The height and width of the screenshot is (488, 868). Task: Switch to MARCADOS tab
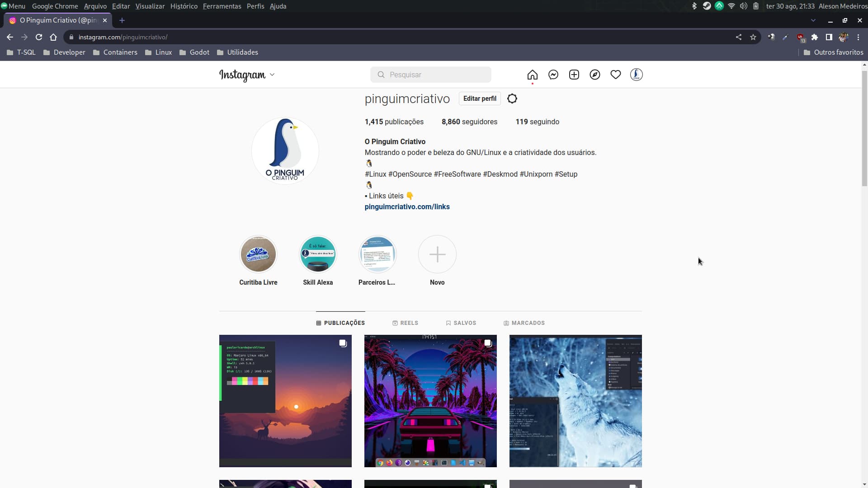click(x=524, y=323)
